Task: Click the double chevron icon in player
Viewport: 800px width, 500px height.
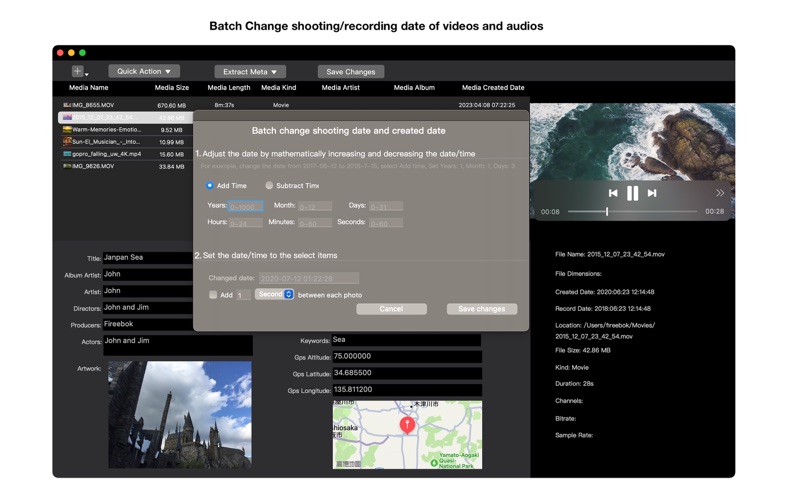Action: point(719,193)
